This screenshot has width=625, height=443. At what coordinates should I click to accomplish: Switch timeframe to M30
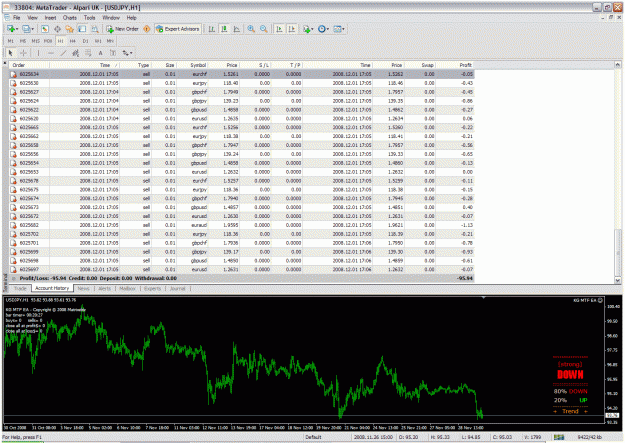point(48,41)
